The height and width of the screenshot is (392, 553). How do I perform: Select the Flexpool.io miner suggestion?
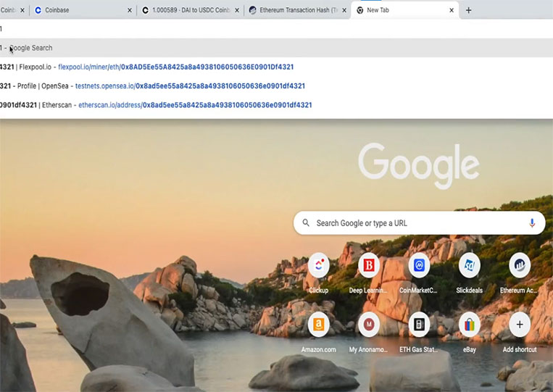(x=277, y=67)
